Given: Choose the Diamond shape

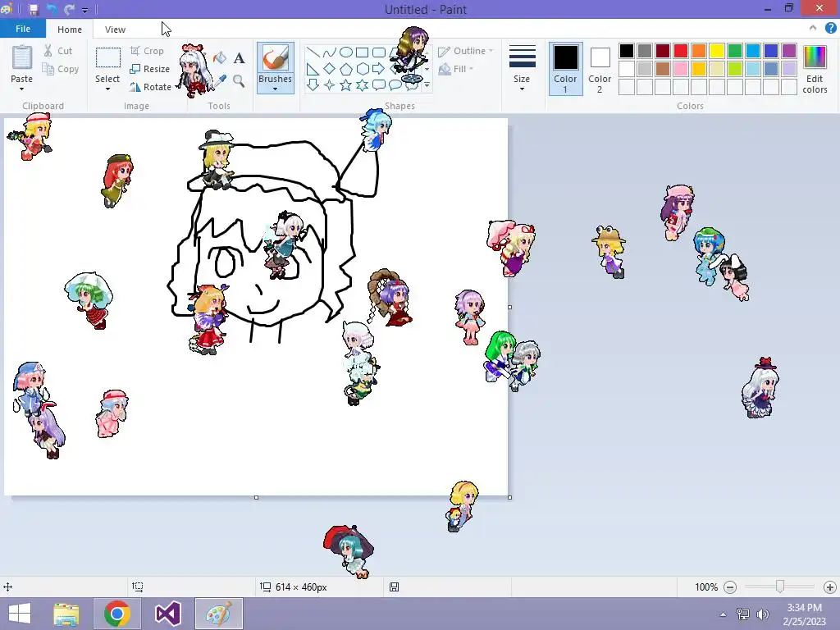Looking at the screenshot, I should (x=330, y=69).
